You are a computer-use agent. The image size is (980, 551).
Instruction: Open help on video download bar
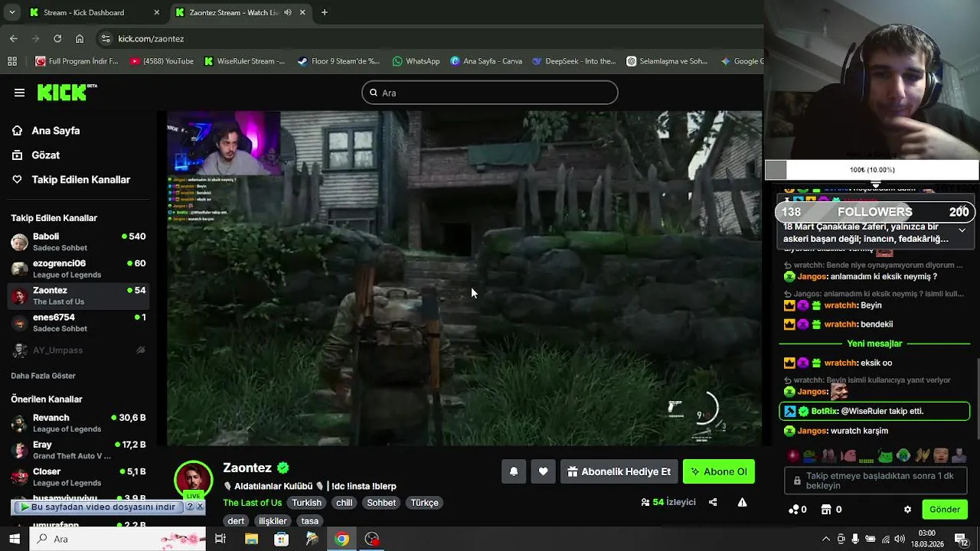(x=190, y=507)
